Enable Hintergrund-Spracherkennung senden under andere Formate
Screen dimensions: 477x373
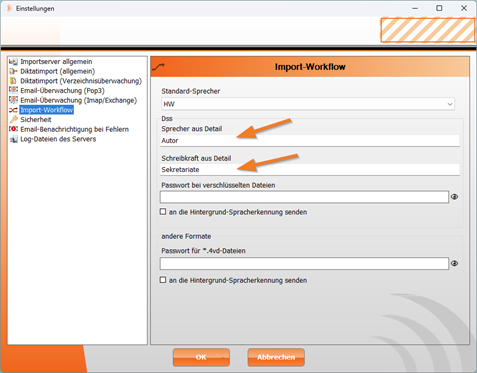pos(163,280)
